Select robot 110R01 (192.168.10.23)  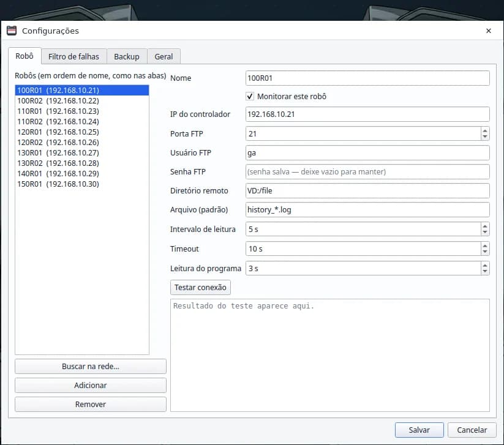point(82,111)
